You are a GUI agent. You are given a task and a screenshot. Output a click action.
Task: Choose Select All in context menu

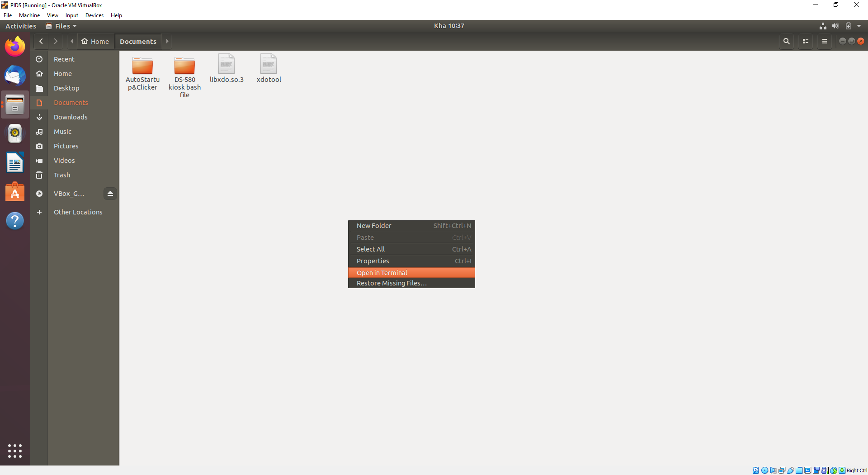click(x=411, y=249)
